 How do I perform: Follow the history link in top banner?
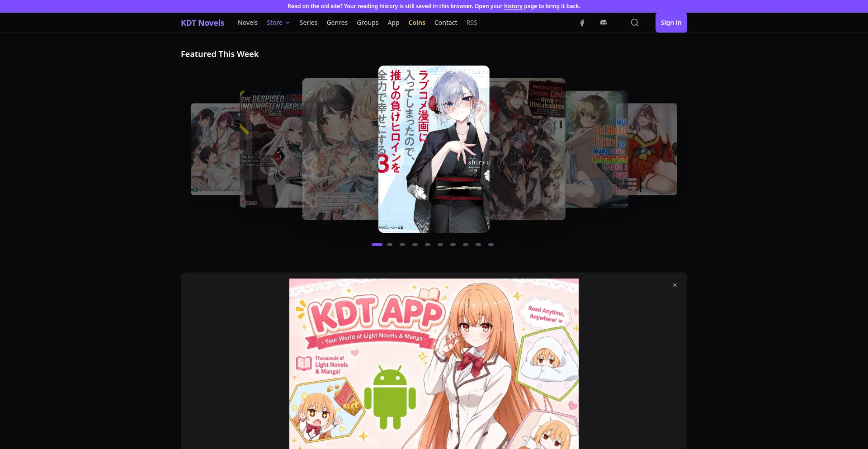(x=513, y=6)
